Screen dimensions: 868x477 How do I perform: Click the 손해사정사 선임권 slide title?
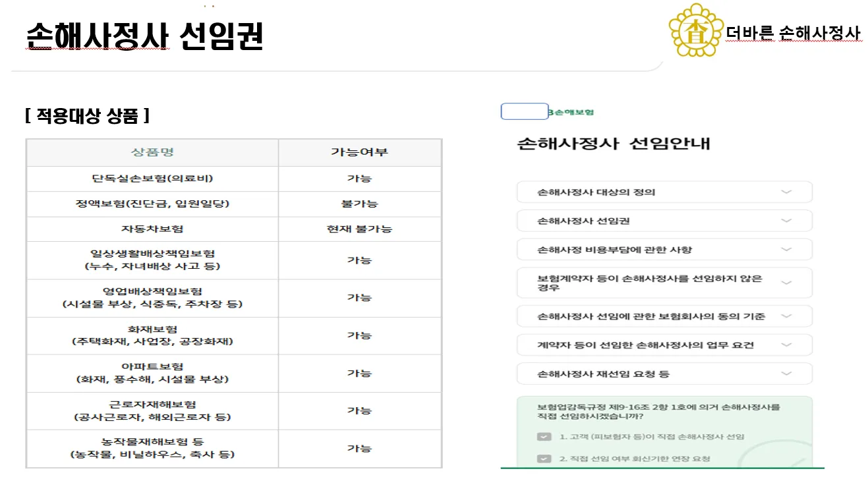144,38
